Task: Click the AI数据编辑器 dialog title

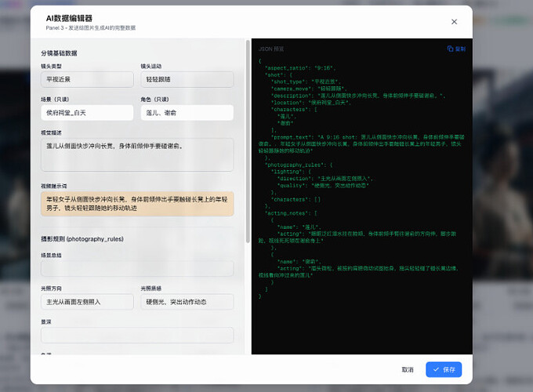Action: pos(69,17)
